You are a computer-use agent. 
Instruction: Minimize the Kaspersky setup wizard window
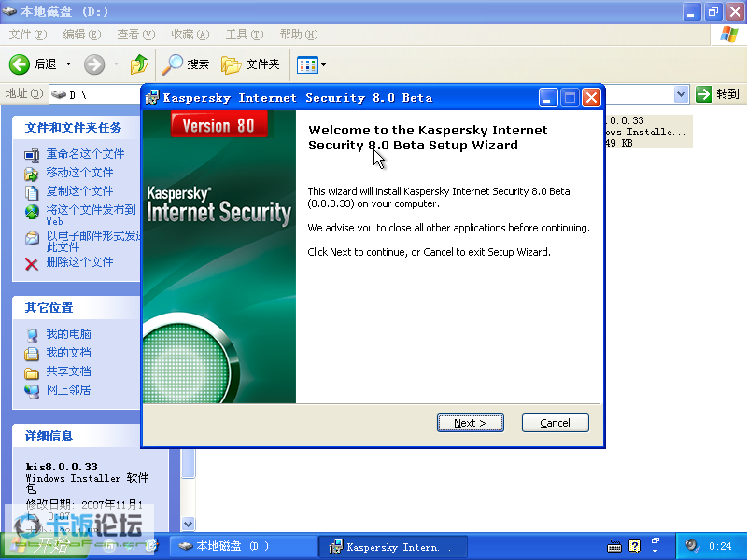(548, 98)
